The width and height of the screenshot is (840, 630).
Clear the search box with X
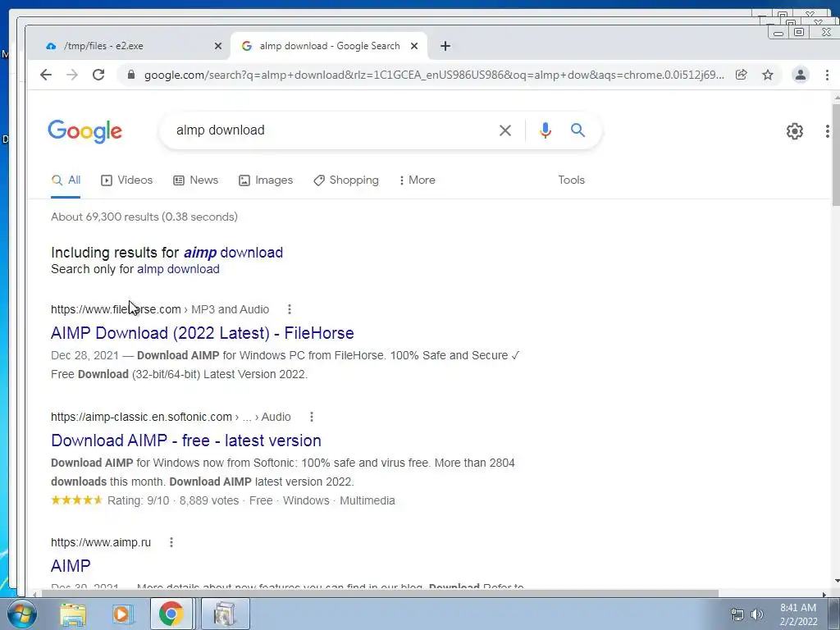(x=505, y=130)
